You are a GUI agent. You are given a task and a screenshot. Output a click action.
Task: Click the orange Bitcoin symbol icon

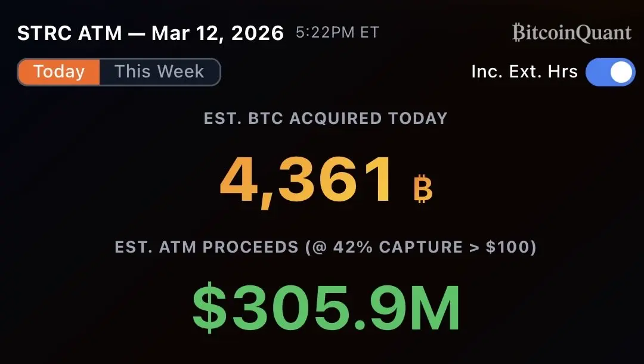[423, 189]
